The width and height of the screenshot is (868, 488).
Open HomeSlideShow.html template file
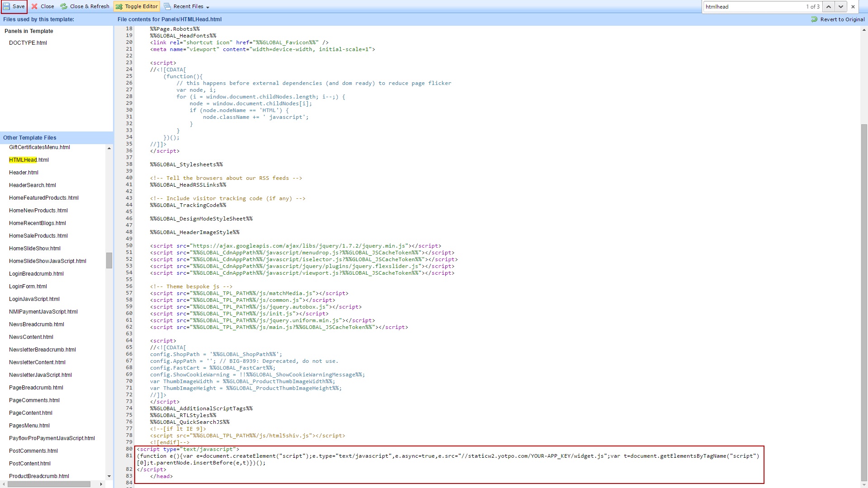tap(34, 249)
